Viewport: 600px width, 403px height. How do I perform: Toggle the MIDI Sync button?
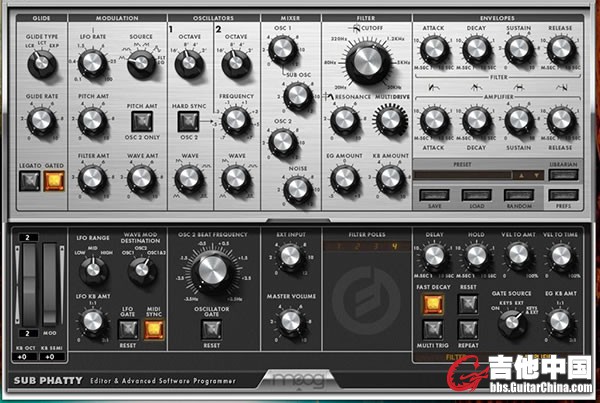pyautogui.click(x=154, y=329)
